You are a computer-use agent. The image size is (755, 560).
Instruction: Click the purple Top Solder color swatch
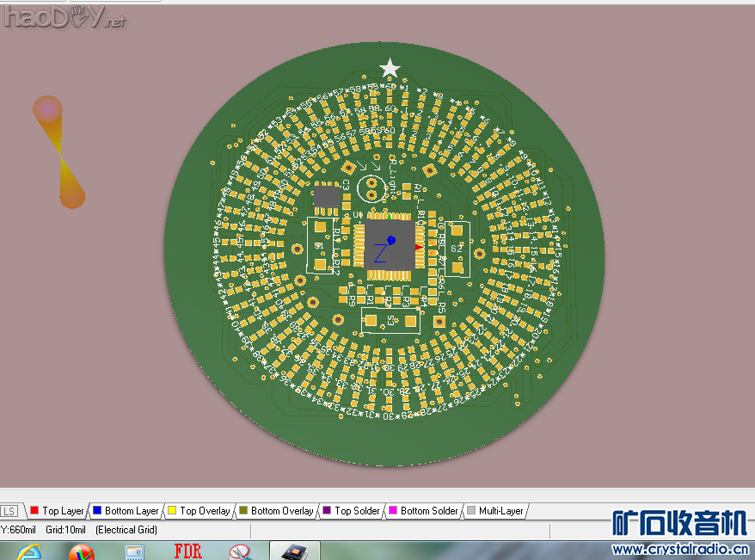point(325,511)
